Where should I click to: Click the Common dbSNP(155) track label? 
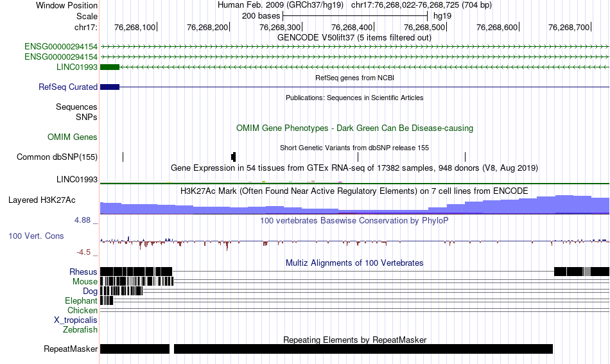pyautogui.click(x=57, y=157)
